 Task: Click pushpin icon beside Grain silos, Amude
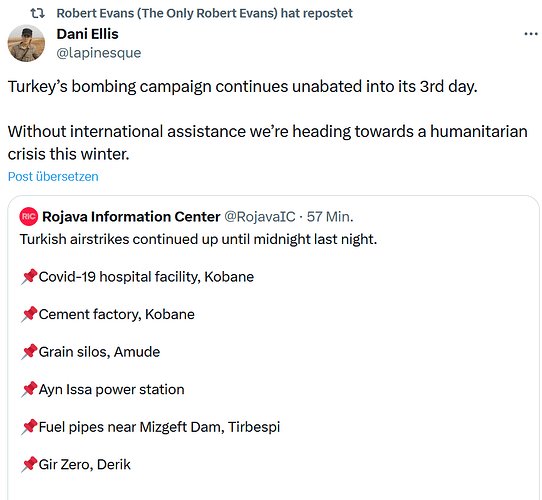[x=29, y=352]
